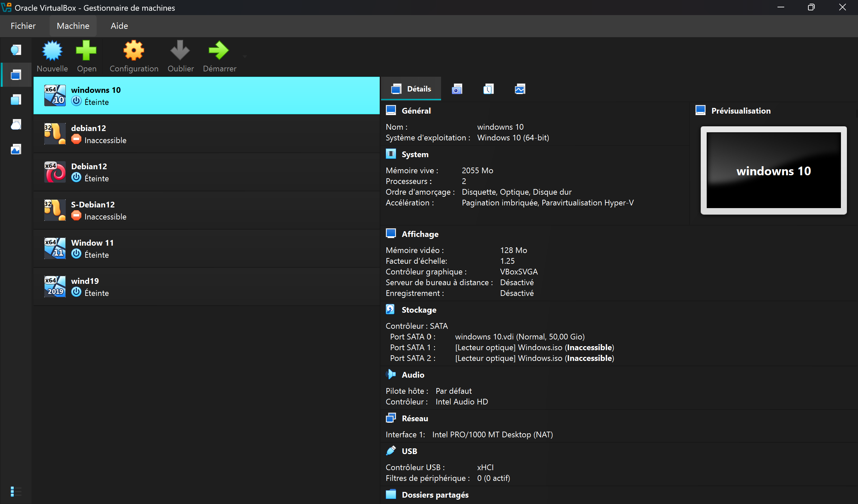Click the Windows 11 OS icon
Screen dimensions: 858x504
point(55,249)
